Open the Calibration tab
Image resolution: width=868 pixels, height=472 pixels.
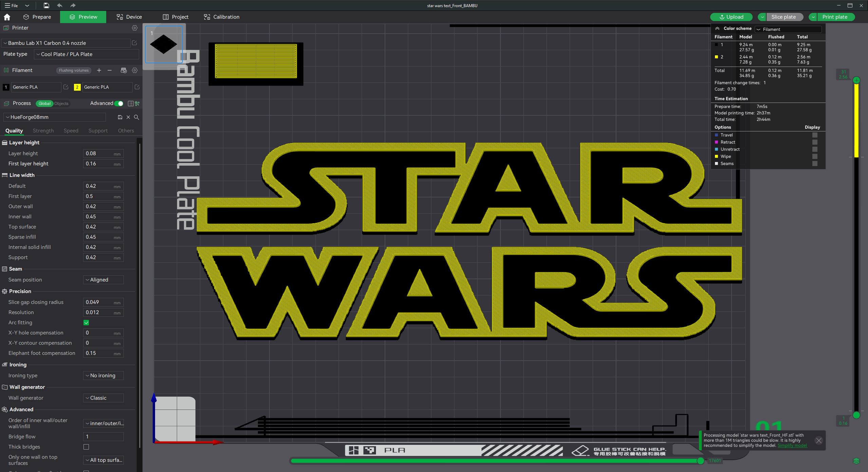(x=222, y=17)
